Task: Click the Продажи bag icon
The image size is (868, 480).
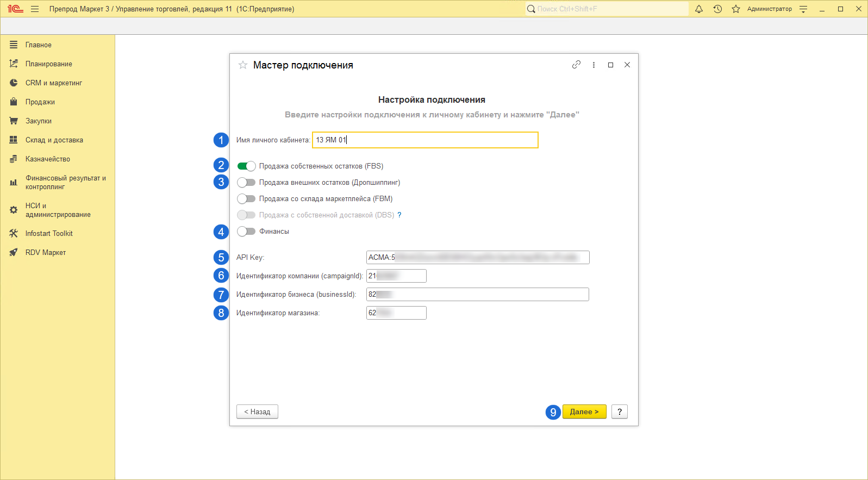Action: (14, 102)
